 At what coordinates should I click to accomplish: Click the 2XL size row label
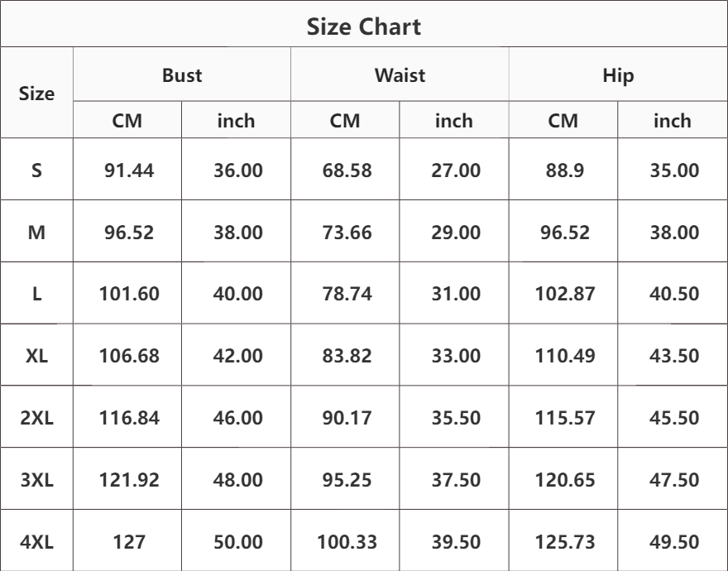(x=37, y=419)
